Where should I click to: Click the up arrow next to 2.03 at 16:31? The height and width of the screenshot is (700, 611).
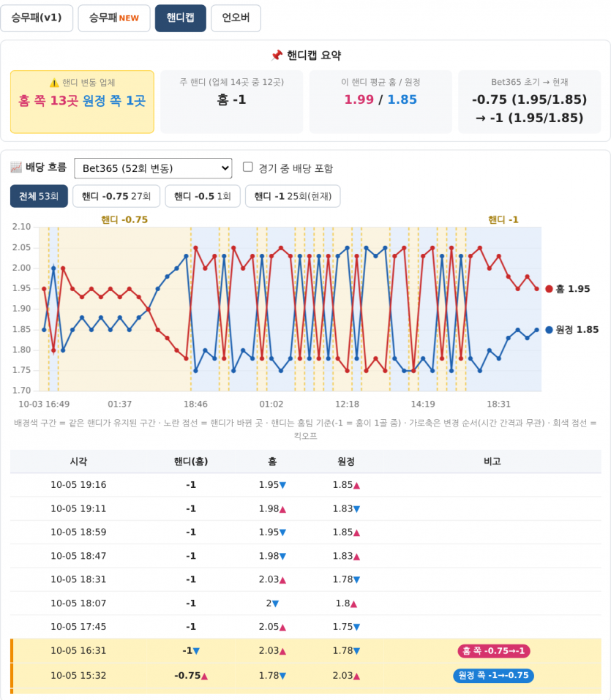(x=282, y=651)
